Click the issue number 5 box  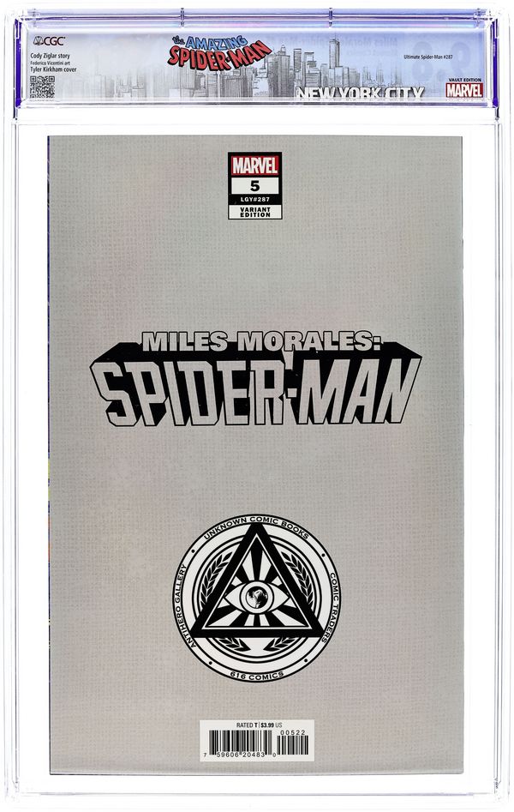tap(255, 185)
